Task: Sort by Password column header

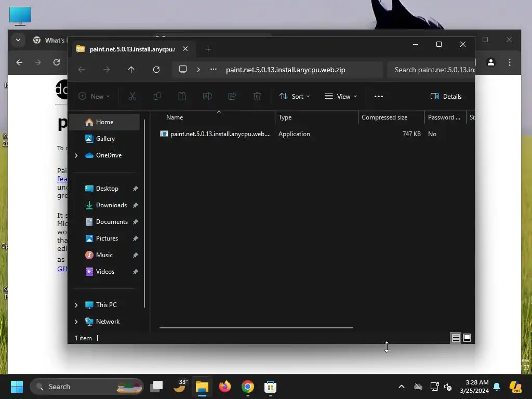Action: coord(444,117)
